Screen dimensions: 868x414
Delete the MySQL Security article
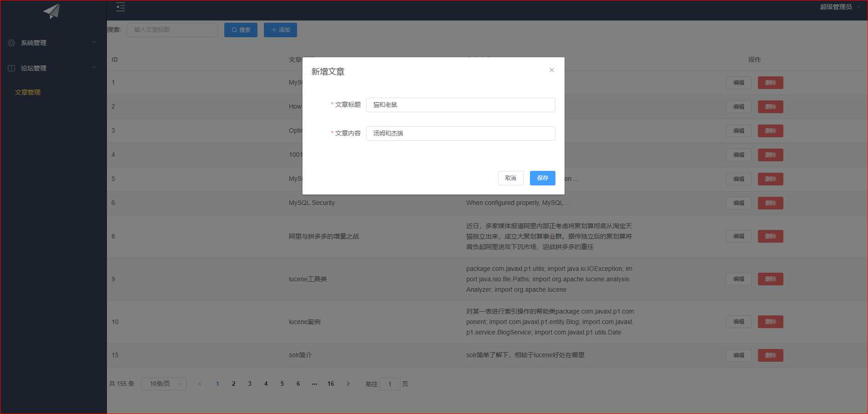(x=770, y=203)
